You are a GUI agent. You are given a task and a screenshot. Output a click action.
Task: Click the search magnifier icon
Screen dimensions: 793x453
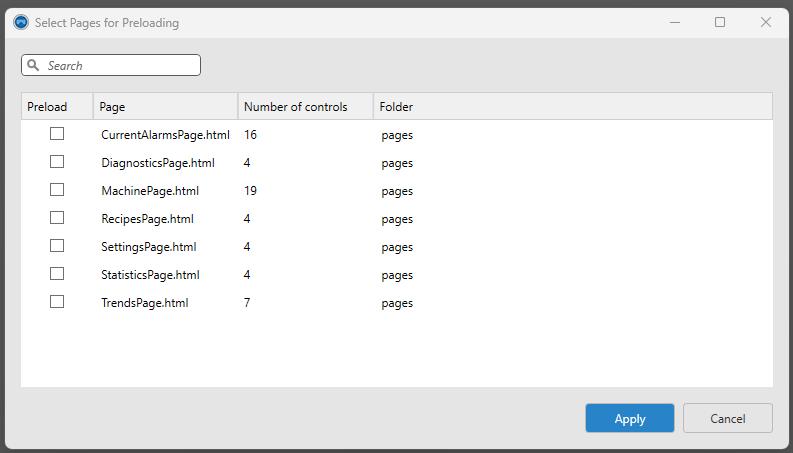(x=34, y=66)
